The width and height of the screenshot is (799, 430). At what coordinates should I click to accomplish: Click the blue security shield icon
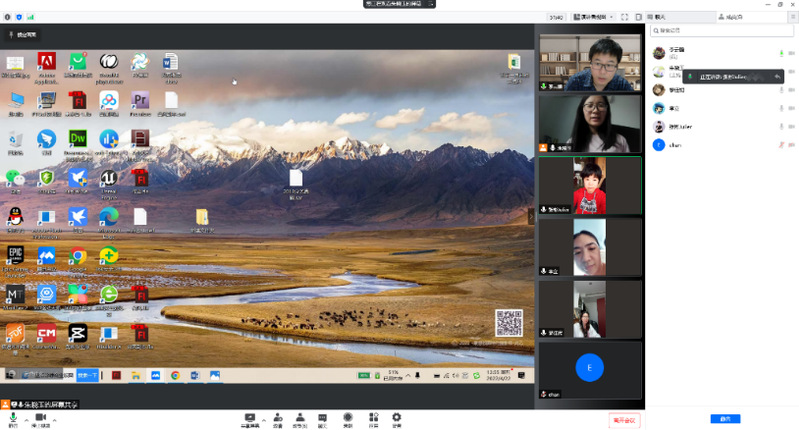(19, 17)
